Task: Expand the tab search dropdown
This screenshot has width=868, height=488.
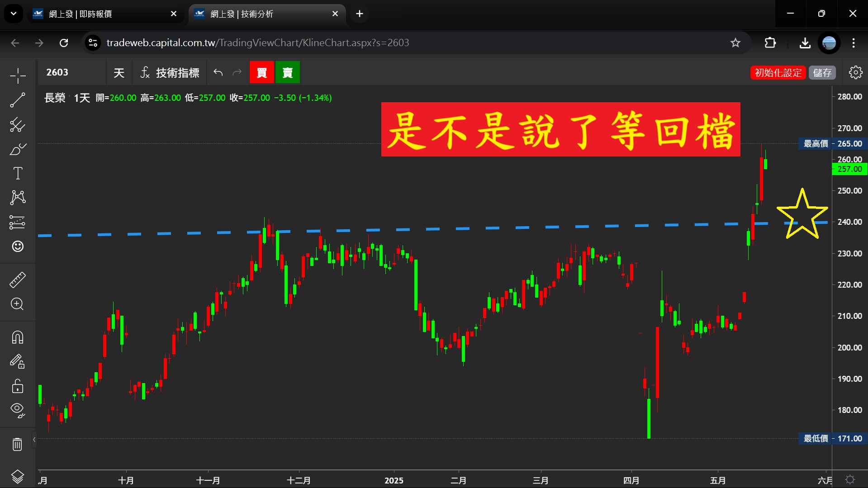Action: [x=14, y=14]
